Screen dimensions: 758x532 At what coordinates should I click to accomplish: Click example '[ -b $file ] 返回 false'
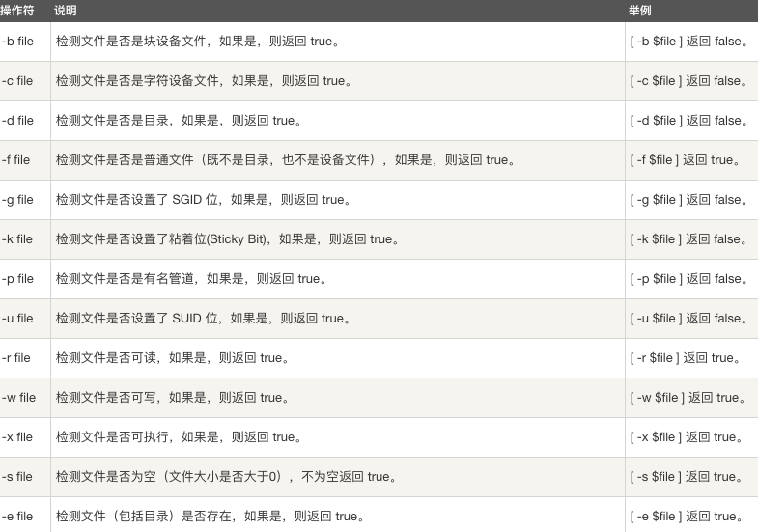(689, 42)
